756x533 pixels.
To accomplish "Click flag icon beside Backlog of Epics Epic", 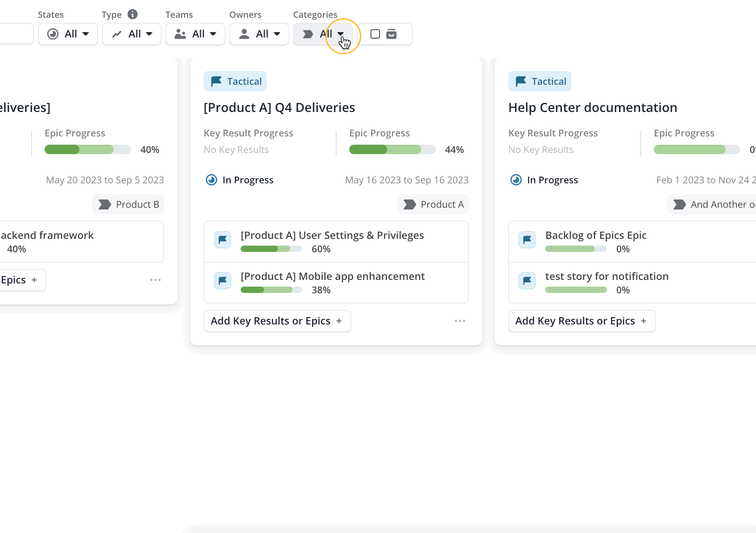I will [x=527, y=240].
